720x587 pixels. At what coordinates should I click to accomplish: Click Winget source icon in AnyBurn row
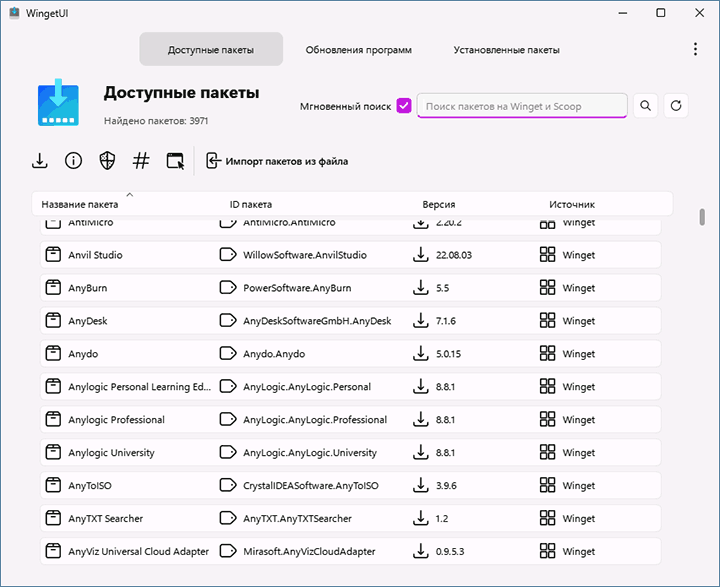click(x=547, y=288)
